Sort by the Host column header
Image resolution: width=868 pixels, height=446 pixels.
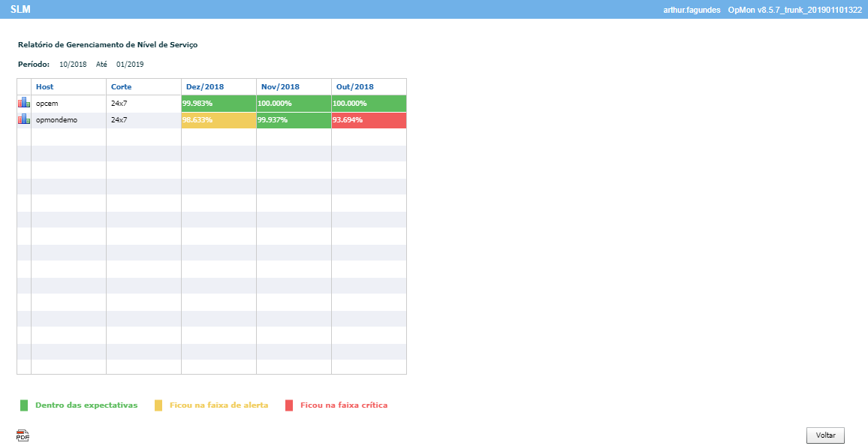coord(45,87)
